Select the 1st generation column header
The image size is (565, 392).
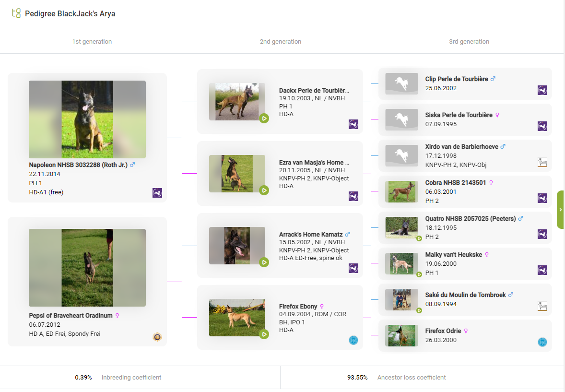pos(92,42)
